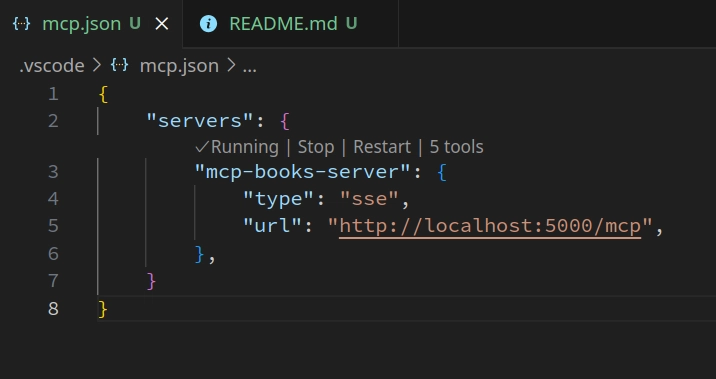Click line number 5 in gutter
This screenshot has width=716, height=379.
pos(53,226)
